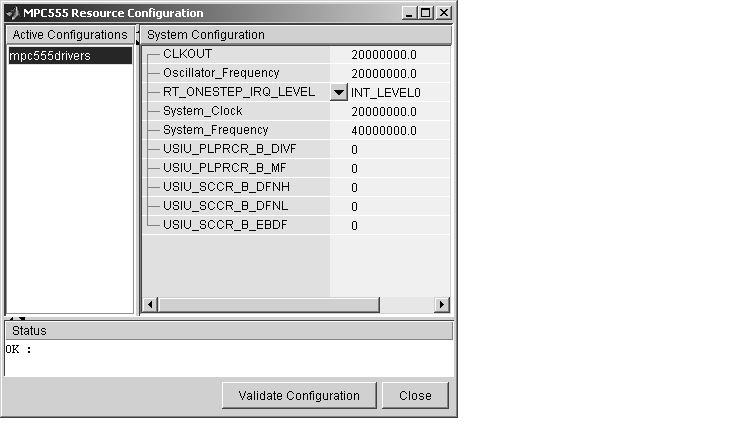Click the OK status message text

(18, 349)
